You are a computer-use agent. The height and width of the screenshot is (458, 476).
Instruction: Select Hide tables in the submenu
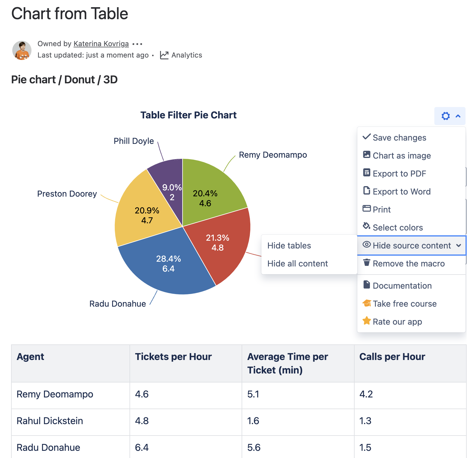[289, 245]
